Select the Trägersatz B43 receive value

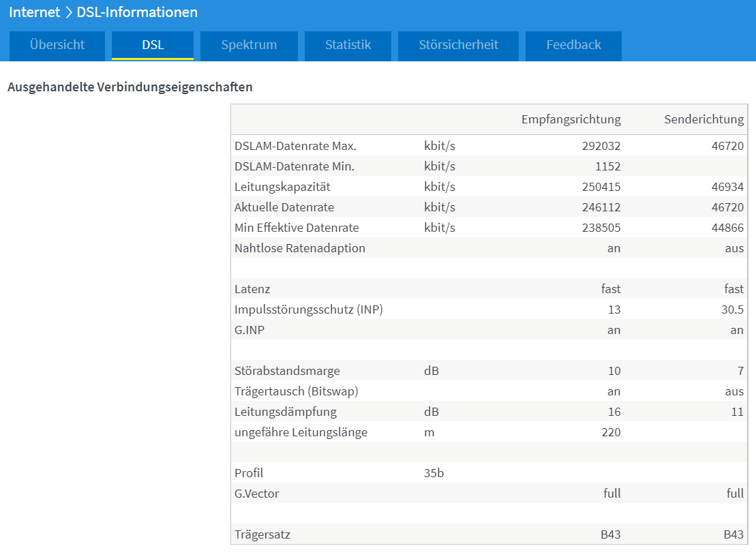pos(610,534)
